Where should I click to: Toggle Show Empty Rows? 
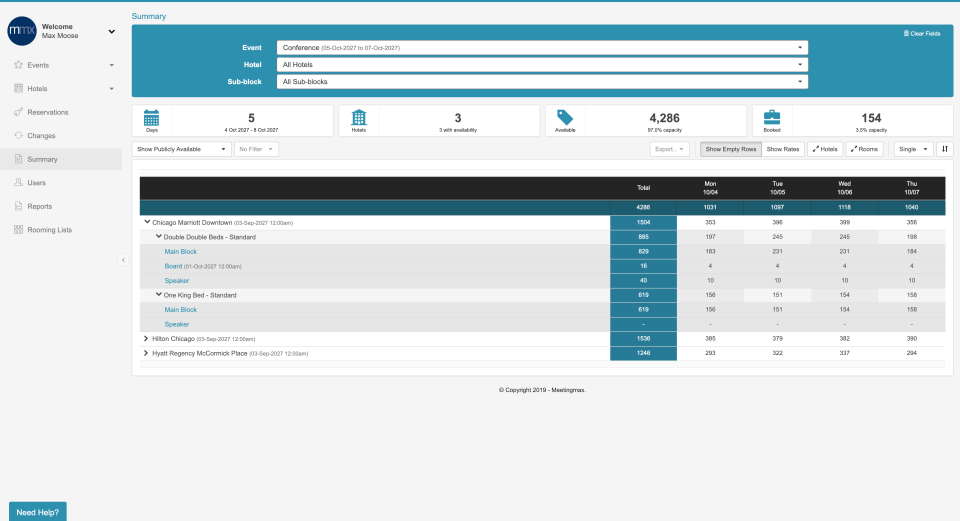pos(730,149)
